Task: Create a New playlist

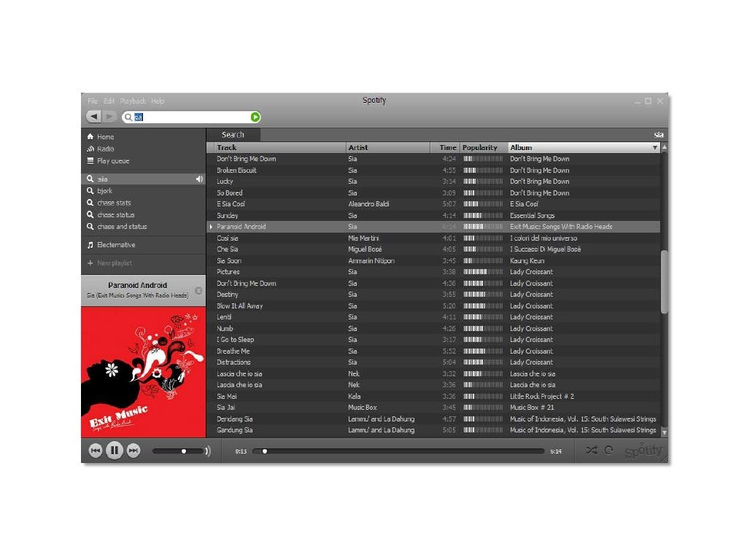Action: click(x=115, y=262)
